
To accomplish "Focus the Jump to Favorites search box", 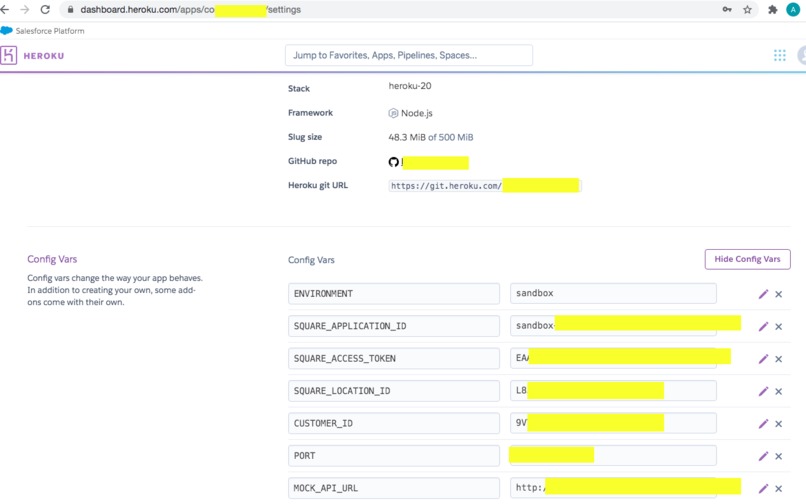I will pyautogui.click(x=409, y=55).
